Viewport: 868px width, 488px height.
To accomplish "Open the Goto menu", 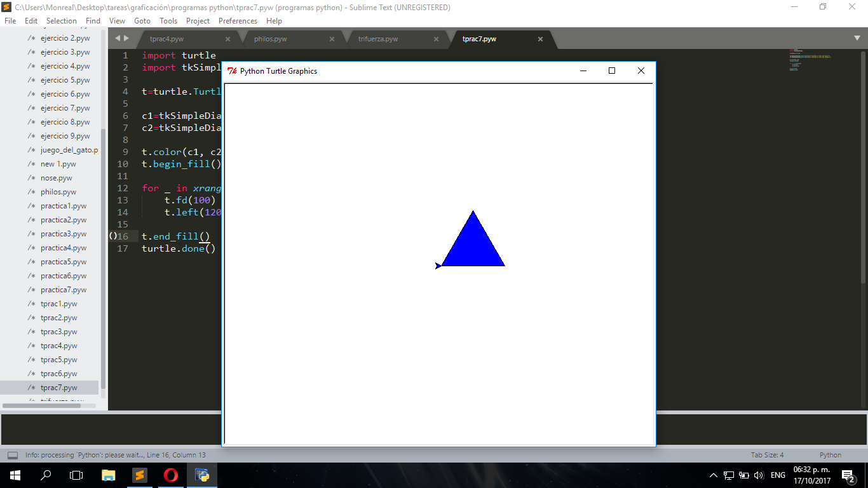I will pyautogui.click(x=142, y=20).
